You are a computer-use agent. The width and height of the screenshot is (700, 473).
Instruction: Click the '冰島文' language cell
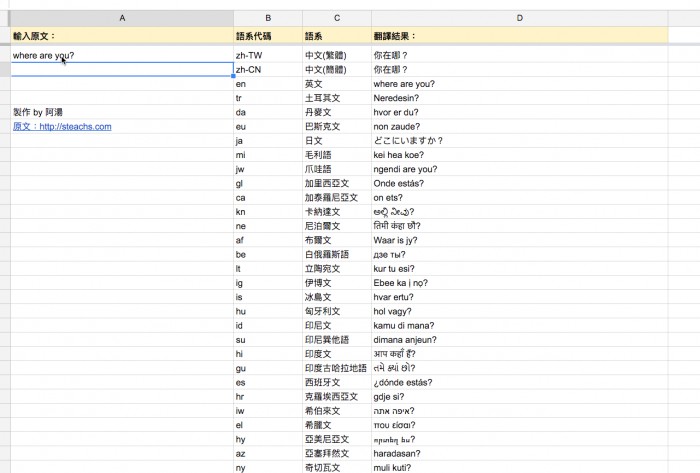[337, 297]
